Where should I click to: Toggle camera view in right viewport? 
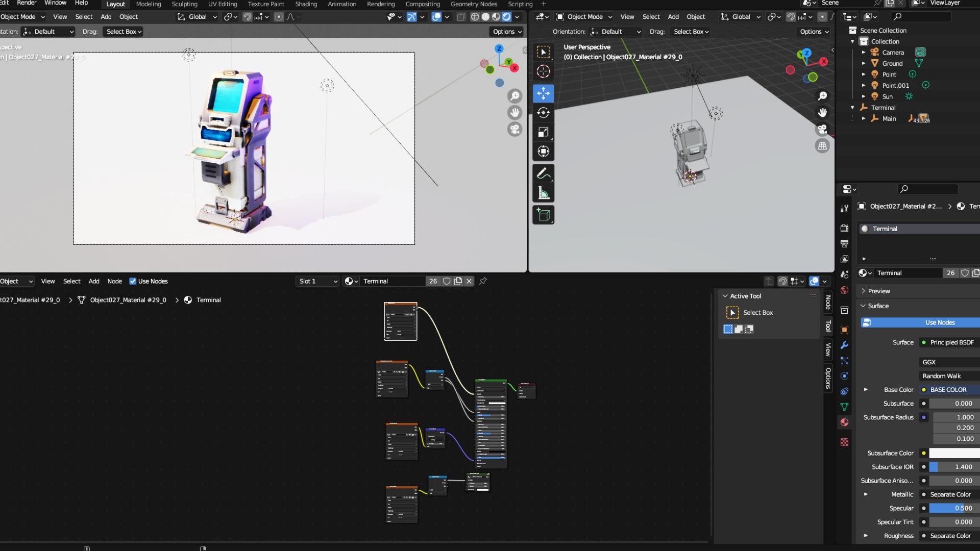[x=822, y=130]
